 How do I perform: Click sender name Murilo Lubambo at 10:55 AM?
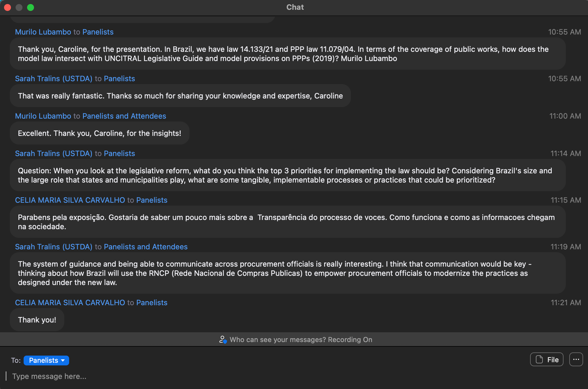[43, 32]
